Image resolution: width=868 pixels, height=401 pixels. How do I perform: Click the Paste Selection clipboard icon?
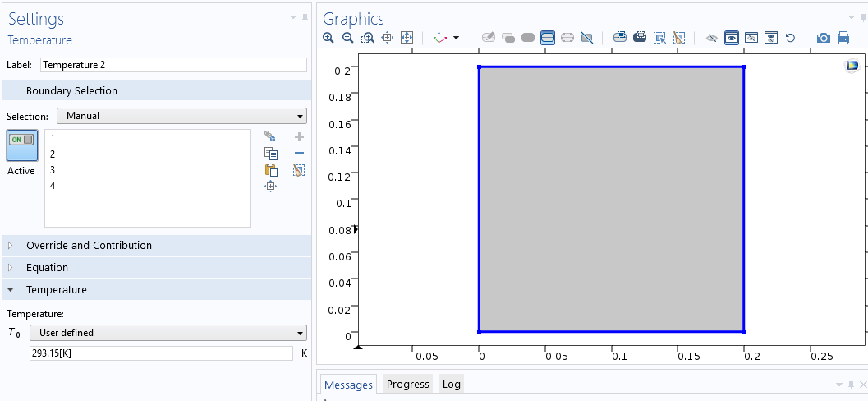tap(271, 170)
